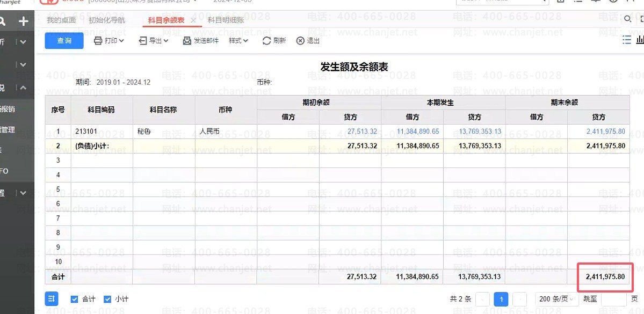
Task: Refresh the balance table
Action: 266,41
